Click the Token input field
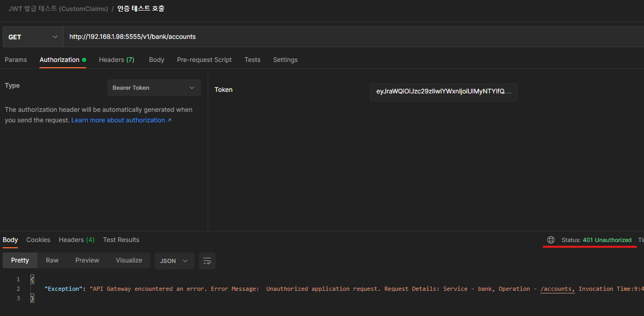The height and width of the screenshot is (316, 644). [x=443, y=91]
